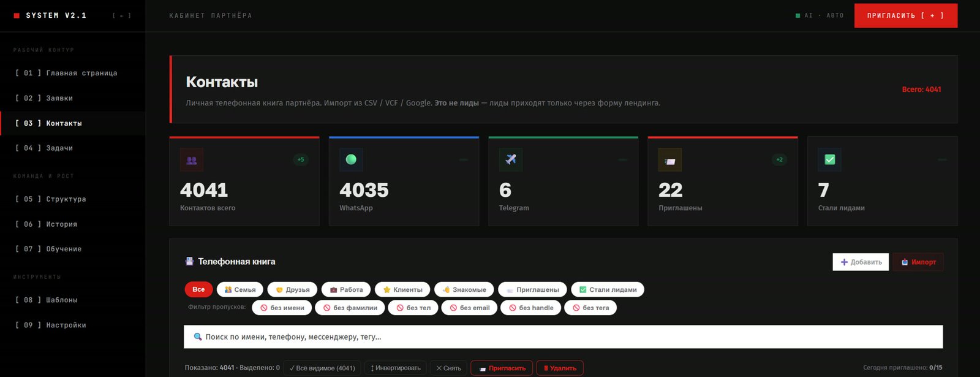Click the leads green checkmark icon

(x=830, y=159)
